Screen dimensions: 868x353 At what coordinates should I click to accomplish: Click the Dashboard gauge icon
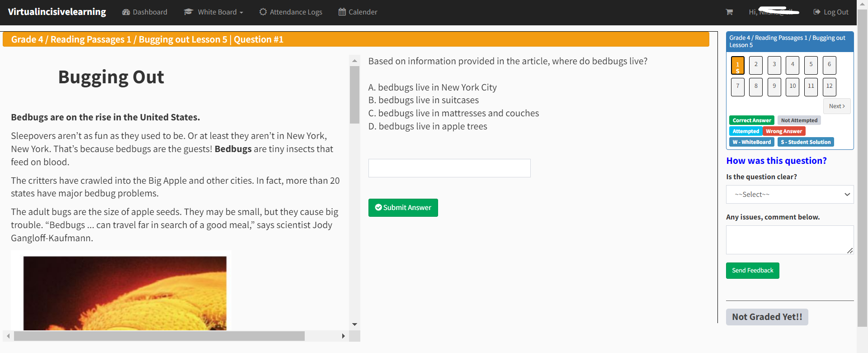126,12
